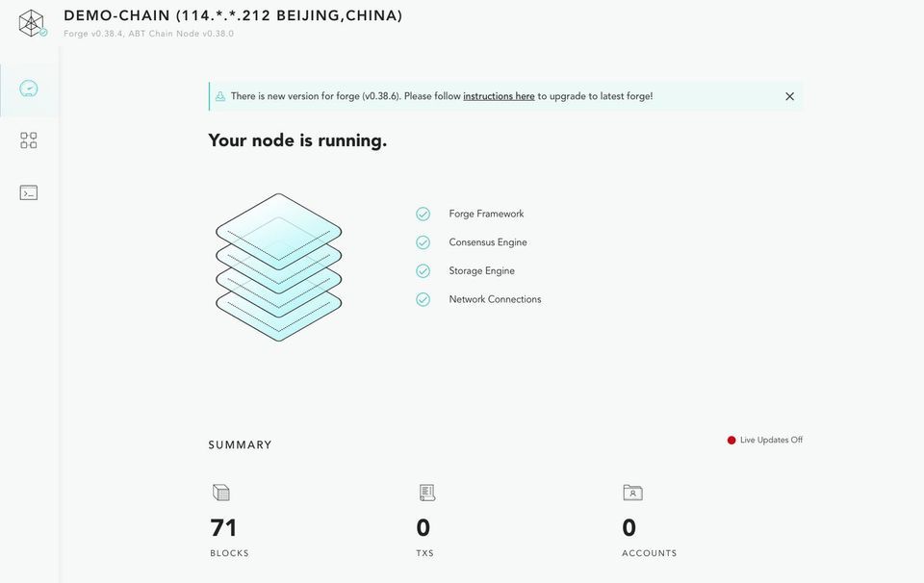Click the upgrade notice flask icon
Screen dimensions: 924x583
coord(220,96)
